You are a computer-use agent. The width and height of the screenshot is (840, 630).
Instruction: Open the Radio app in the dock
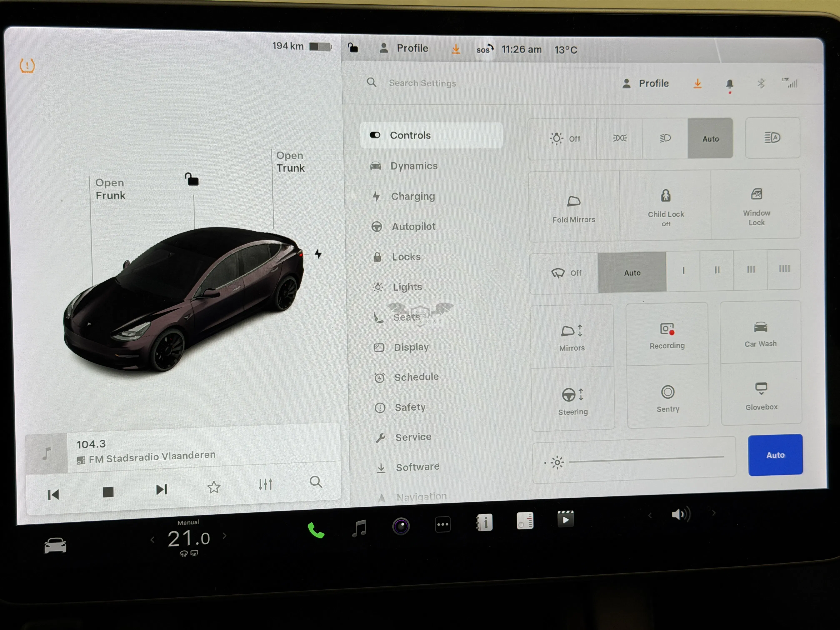(525, 521)
